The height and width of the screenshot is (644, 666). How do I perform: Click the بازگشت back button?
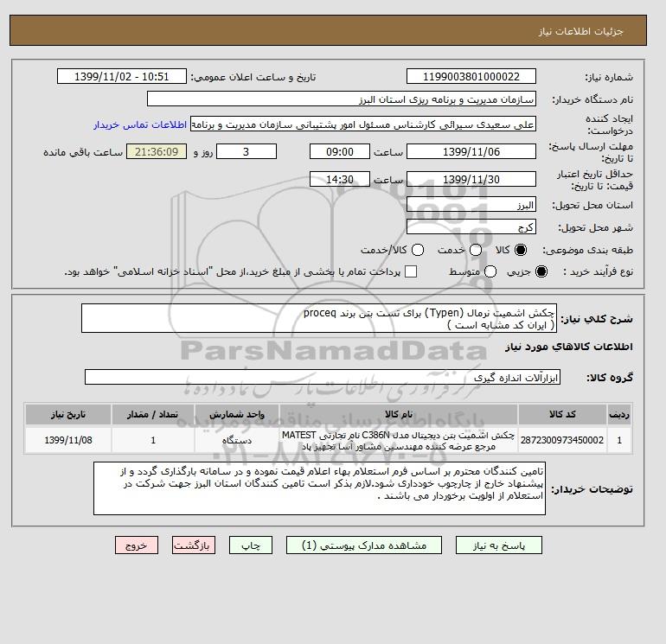coord(194,545)
